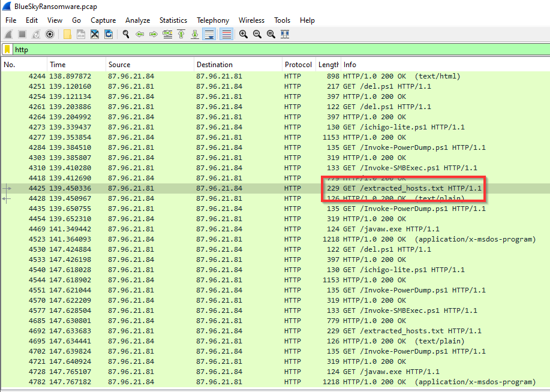The width and height of the screenshot is (550, 392).
Task: Click the display filter bookmark icon
Action: click(x=7, y=50)
